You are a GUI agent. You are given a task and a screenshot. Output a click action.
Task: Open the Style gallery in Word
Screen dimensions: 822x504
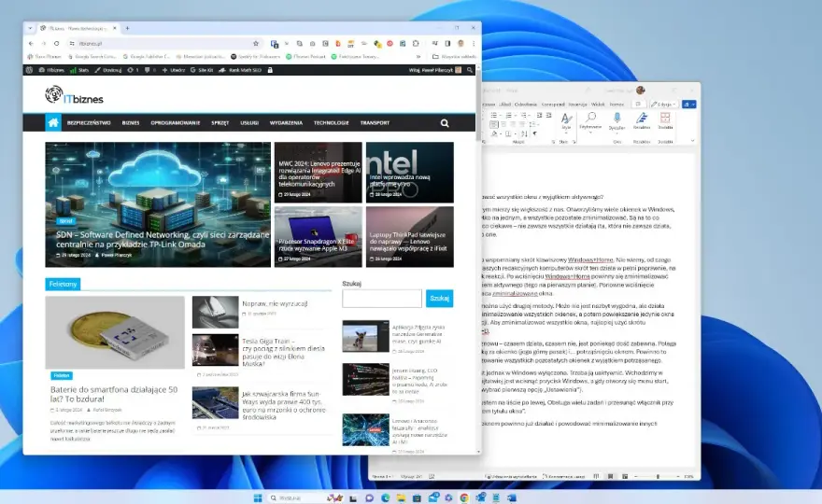566,121
